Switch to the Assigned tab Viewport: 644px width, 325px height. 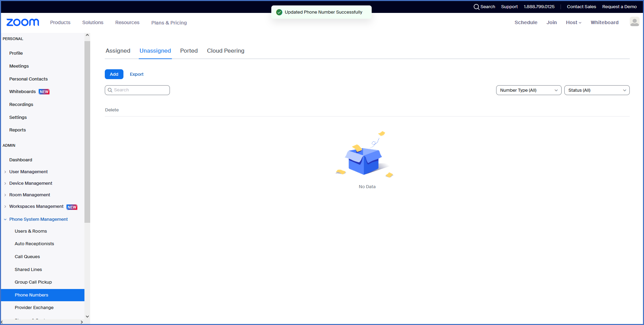click(x=118, y=51)
